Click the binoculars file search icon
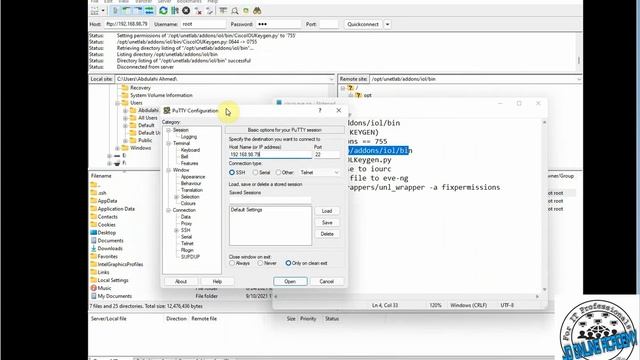This screenshot has height=360, width=640. click(x=257, y=11)
